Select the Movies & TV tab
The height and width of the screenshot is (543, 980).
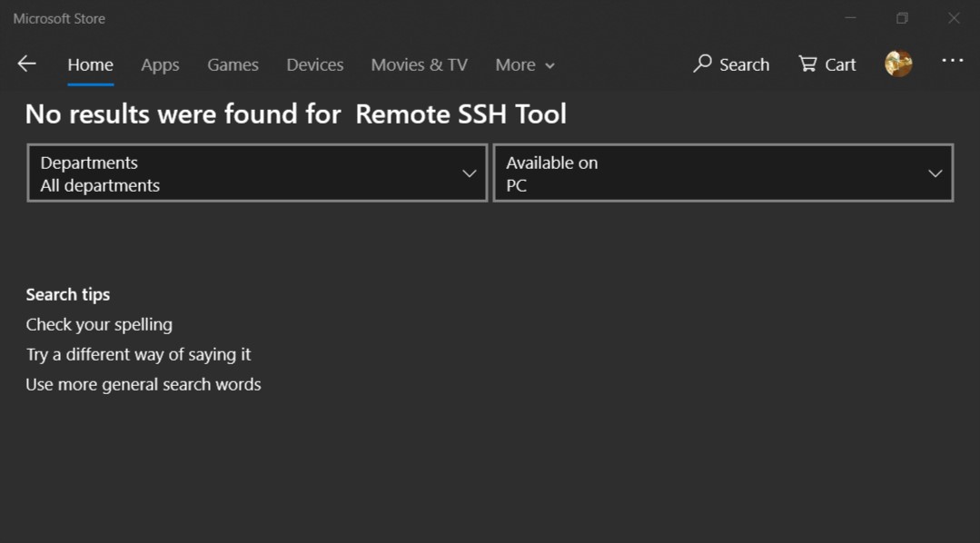click(x=419, y=65)
